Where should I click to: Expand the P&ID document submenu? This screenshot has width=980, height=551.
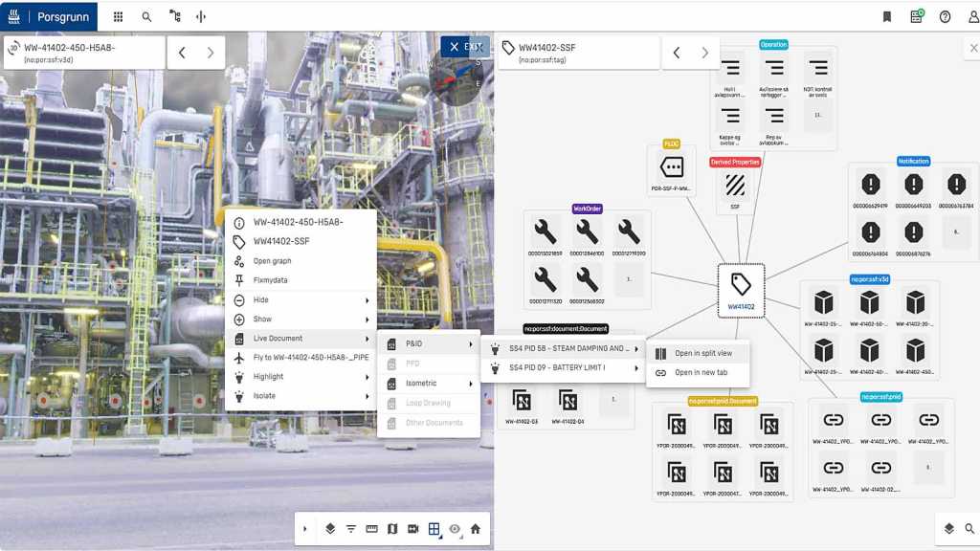pos(429,343)
